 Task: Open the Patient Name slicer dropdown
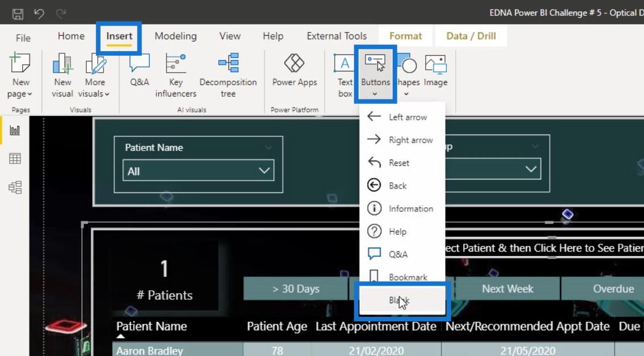198,170
